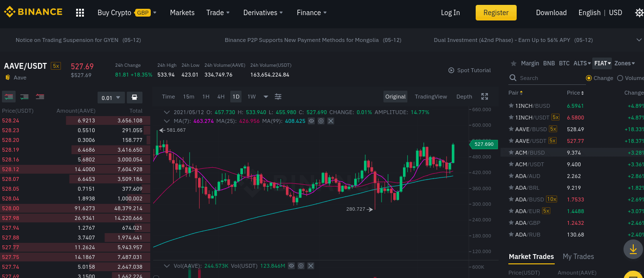Select the Volume radio button
This screenshot has height=278, width=644.
pos(620,78)
